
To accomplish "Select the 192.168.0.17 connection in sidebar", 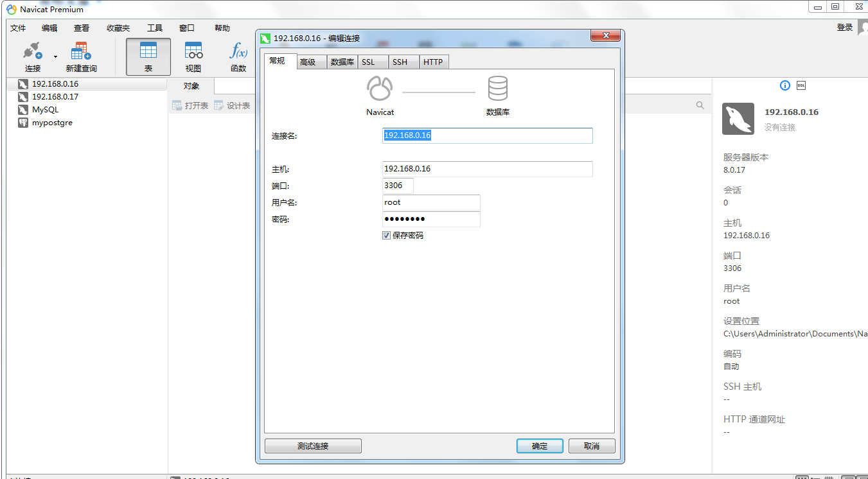I will click(87, 97).
